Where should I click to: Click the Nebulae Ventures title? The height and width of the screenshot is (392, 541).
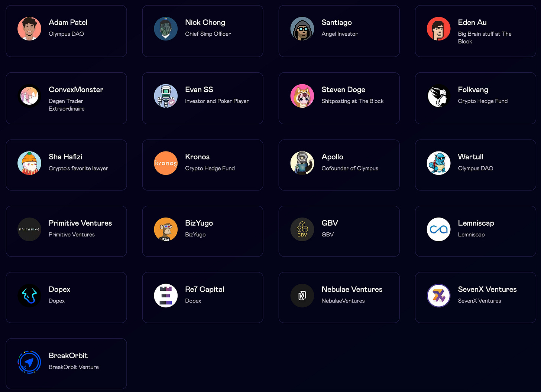coord(352,289)
